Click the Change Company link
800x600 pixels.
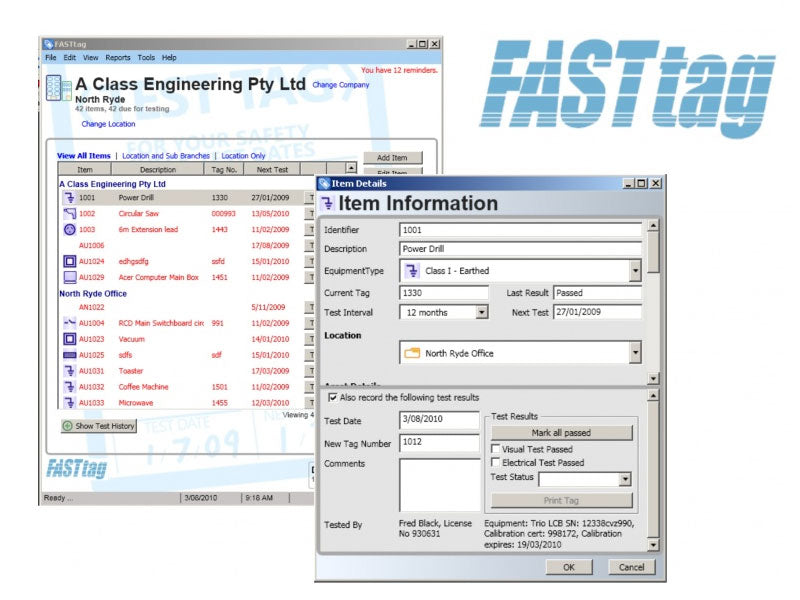[x=343, y=84]
